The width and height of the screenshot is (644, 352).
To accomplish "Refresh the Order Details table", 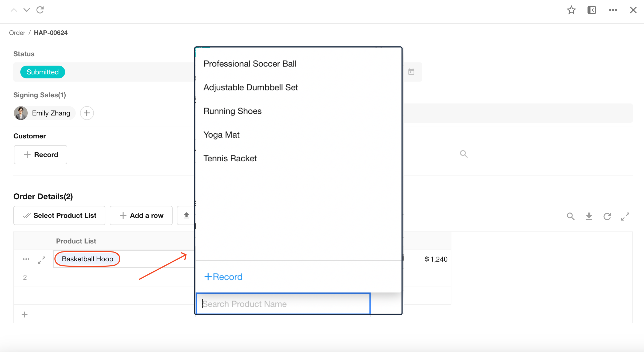I will tap(607, 216).
